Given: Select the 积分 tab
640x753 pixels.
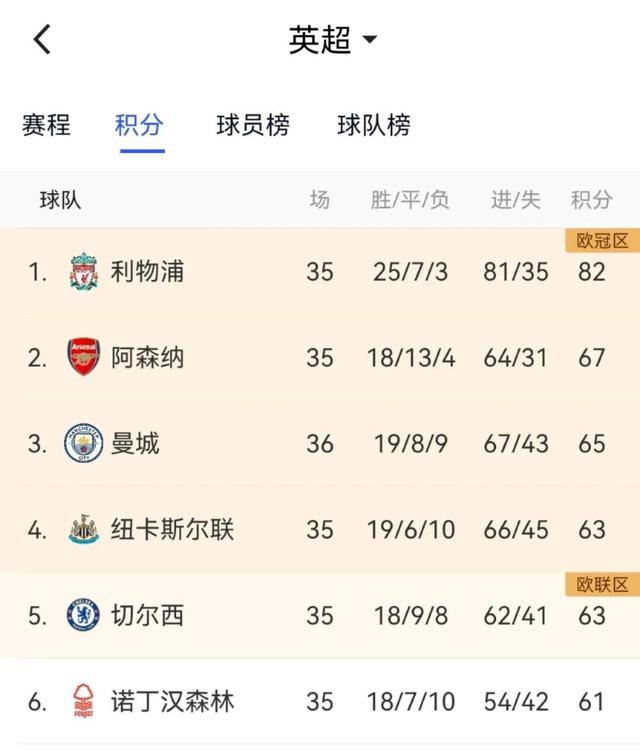Looking at the screenshot, I should click(x=139, y=125).
